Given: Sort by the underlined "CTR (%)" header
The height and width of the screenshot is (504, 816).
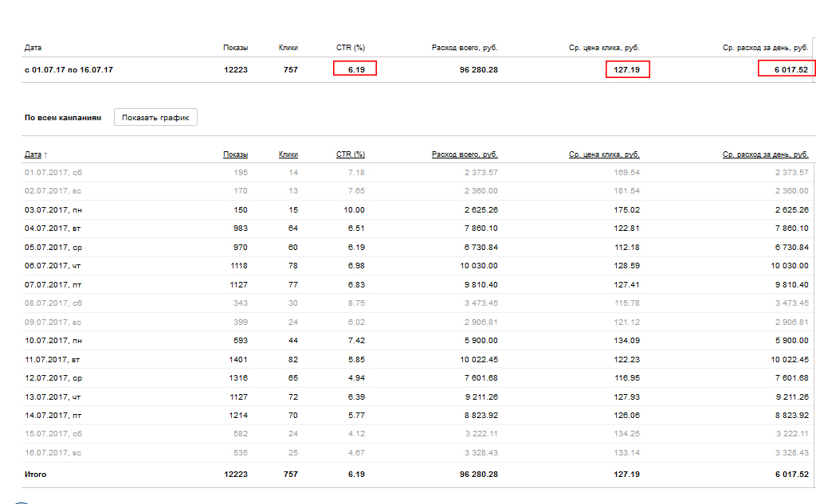Looking at the screenshot, I should 350,154.
